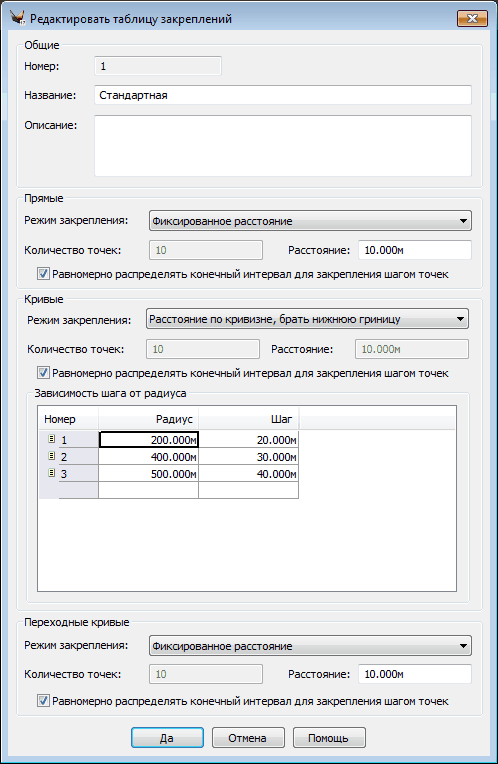The height and width of the screenshot is (764, 498).
Task: Click Расстояние field in Прямые section
Action: click(415, 250)
